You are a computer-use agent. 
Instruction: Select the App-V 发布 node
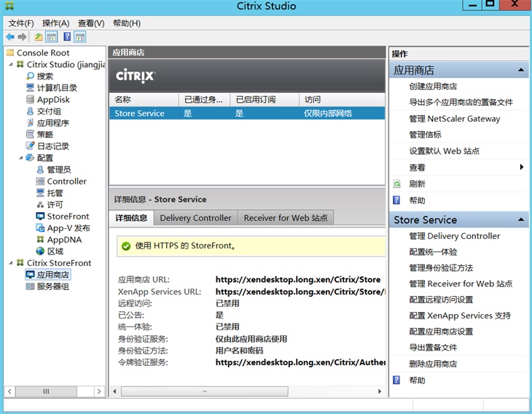pyautogui.click(x=69, y=228)
